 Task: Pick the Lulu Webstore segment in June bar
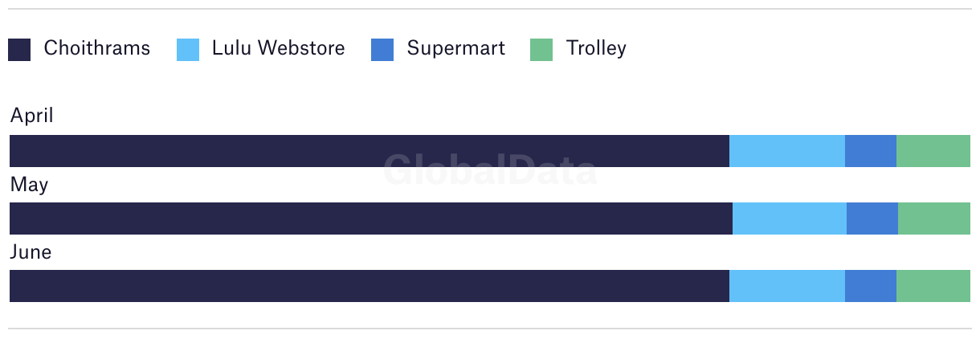pos(787,286)
